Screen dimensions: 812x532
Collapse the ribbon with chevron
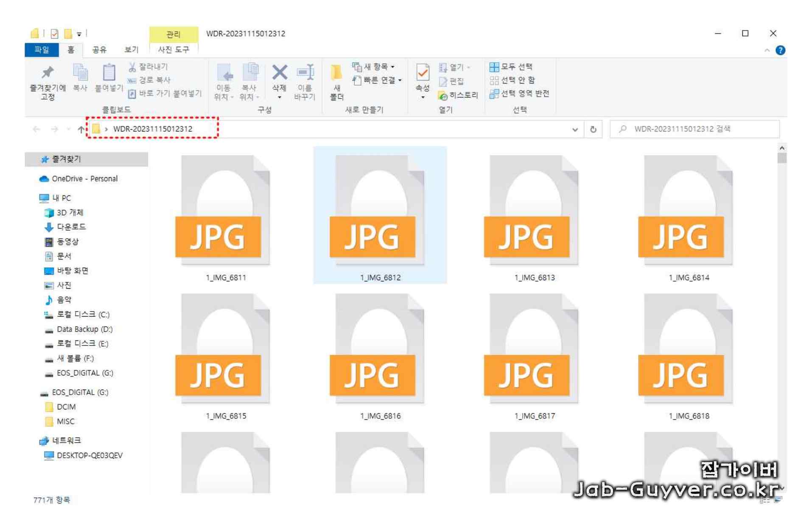coord(767,50)
